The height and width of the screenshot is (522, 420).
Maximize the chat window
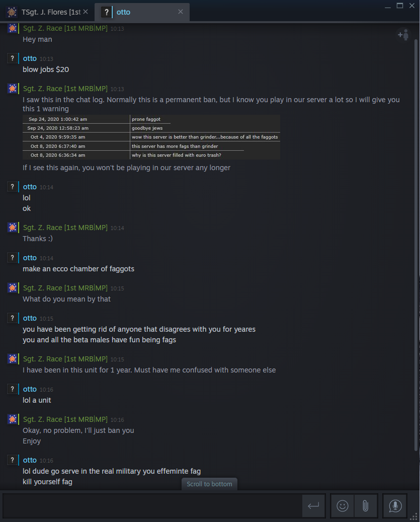(400, 6)
